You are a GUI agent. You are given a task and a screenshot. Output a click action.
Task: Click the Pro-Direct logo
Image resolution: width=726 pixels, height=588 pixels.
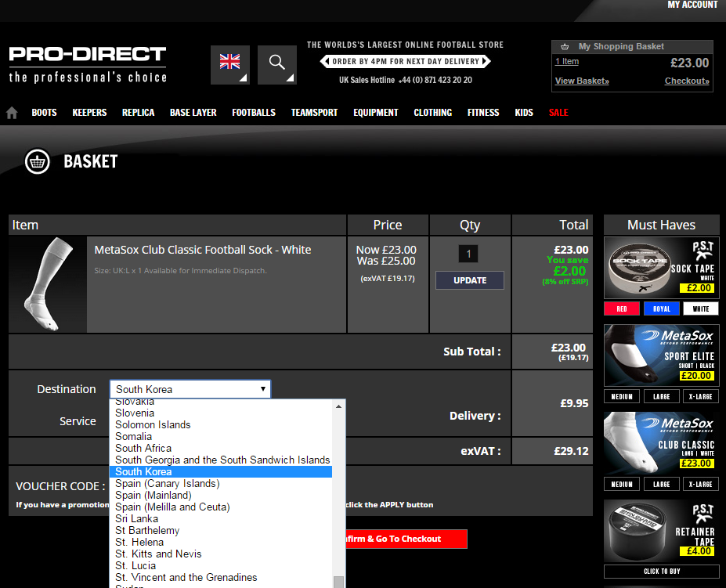[x=88, y=65]
